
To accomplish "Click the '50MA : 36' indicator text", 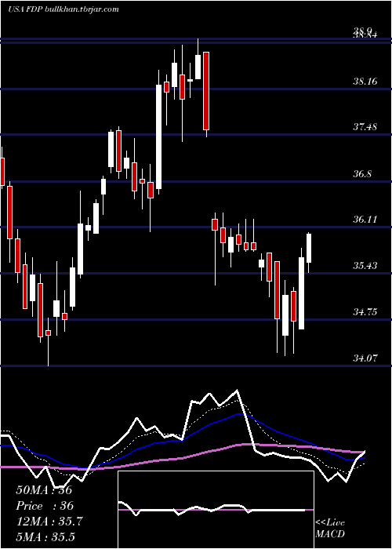I will point(44,490).
